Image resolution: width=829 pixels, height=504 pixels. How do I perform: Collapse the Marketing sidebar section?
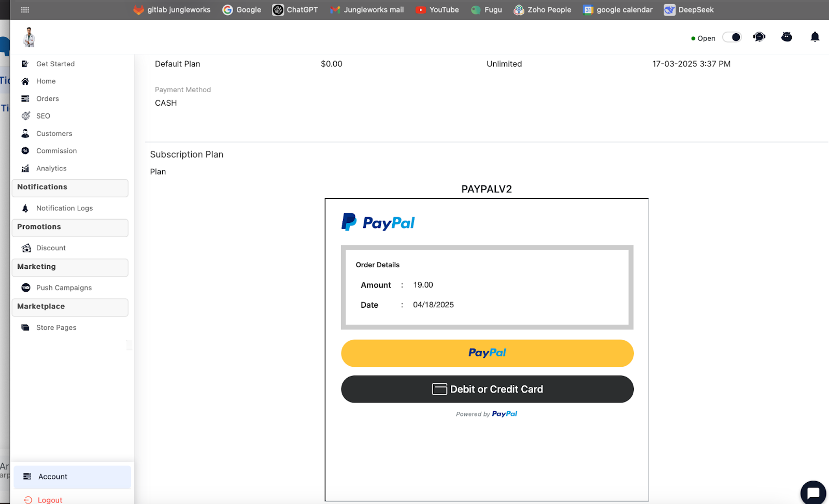pyautogui.click(x=70, y=267)
